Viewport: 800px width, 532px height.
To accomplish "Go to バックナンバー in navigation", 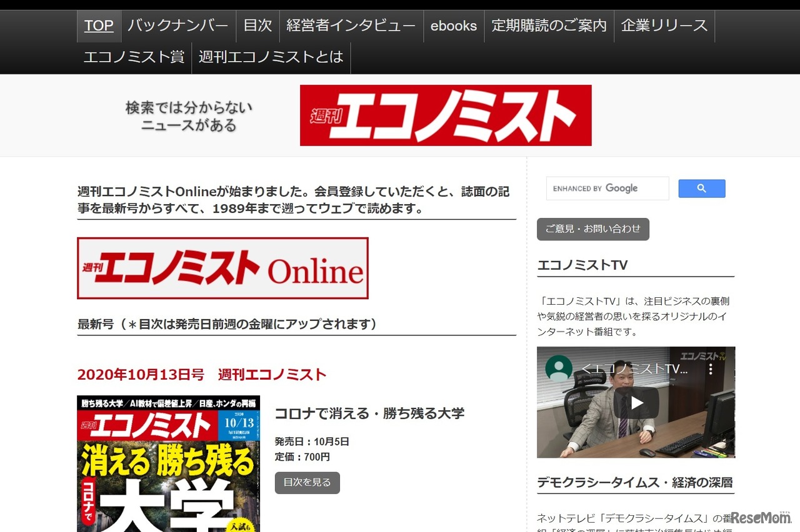I will 178,26.
